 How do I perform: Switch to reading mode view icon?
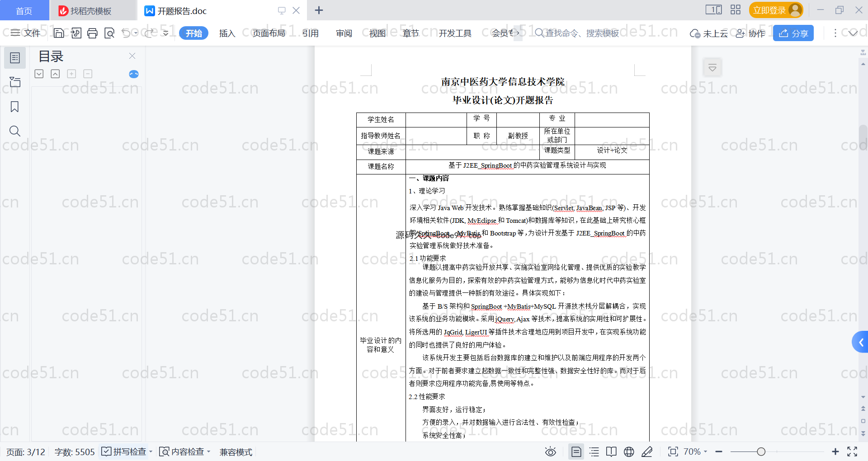(611, 452)
